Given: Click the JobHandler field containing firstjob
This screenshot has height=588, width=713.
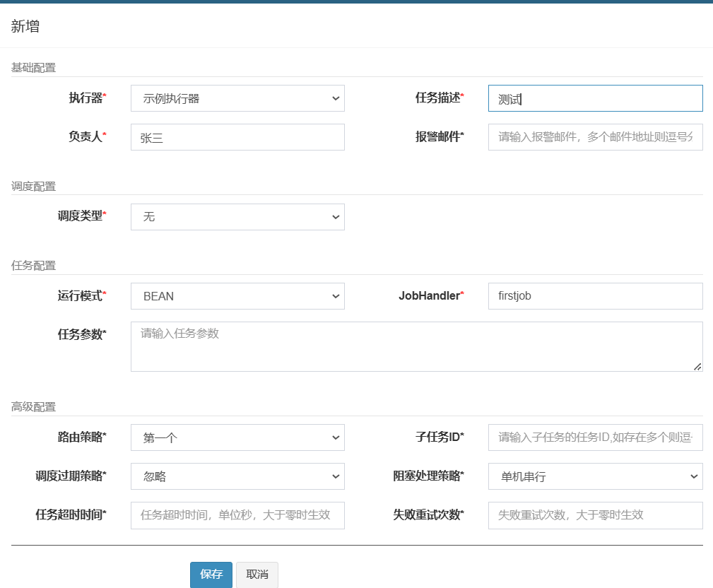Looking at the screenshot, I should click(595, 296).
